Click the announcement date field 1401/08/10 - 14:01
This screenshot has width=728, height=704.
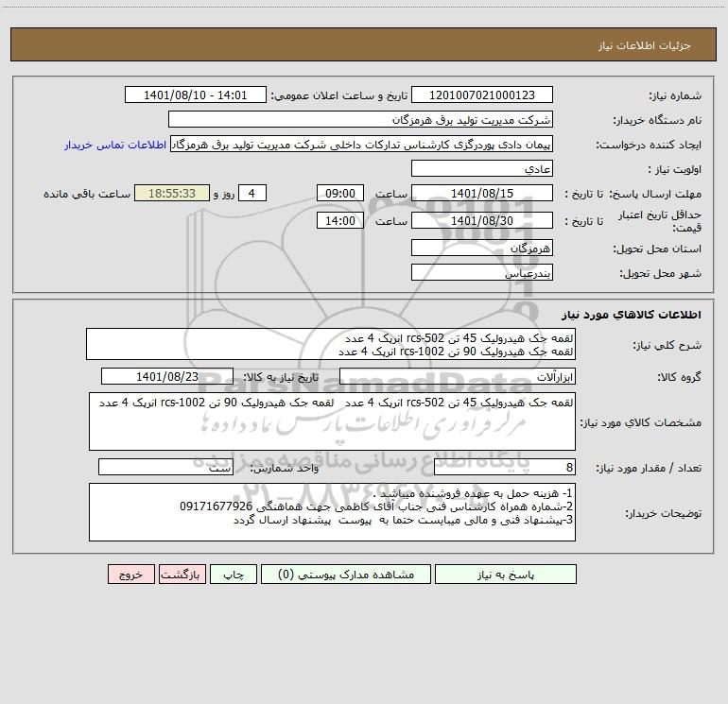196,94
